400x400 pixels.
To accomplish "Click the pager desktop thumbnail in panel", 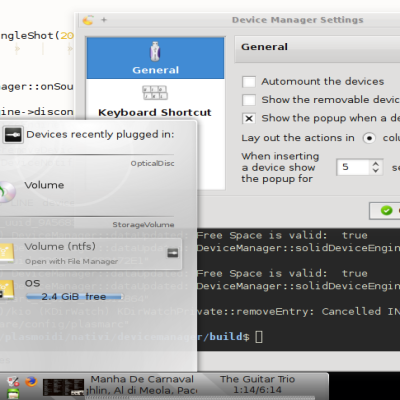I will pos(63,387).
